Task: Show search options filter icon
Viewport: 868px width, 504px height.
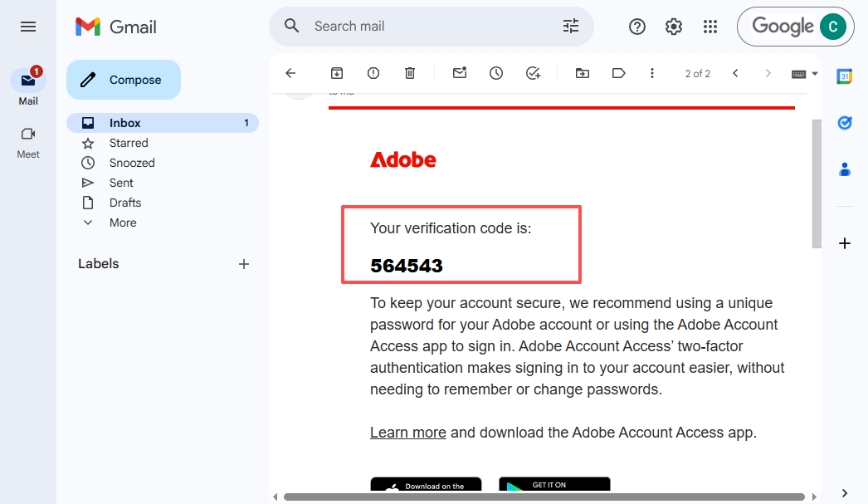Action: [571, 26]
